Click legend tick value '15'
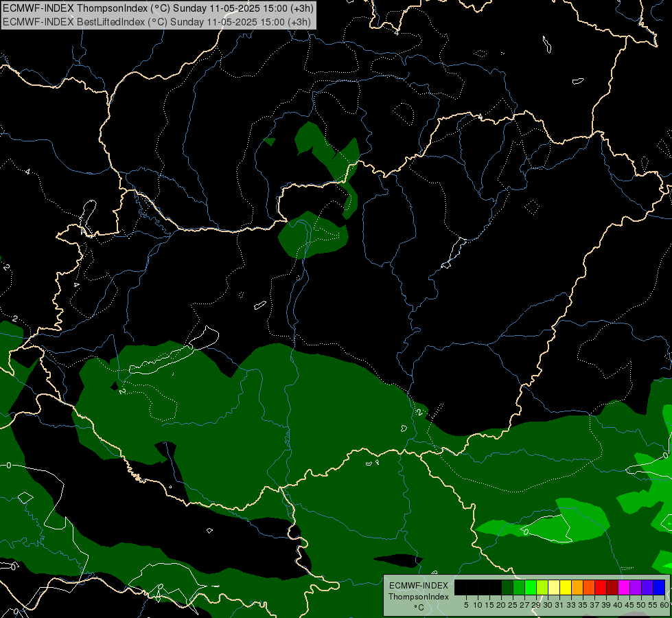This screenshot has width=672, height=618. tap(489, 605)
